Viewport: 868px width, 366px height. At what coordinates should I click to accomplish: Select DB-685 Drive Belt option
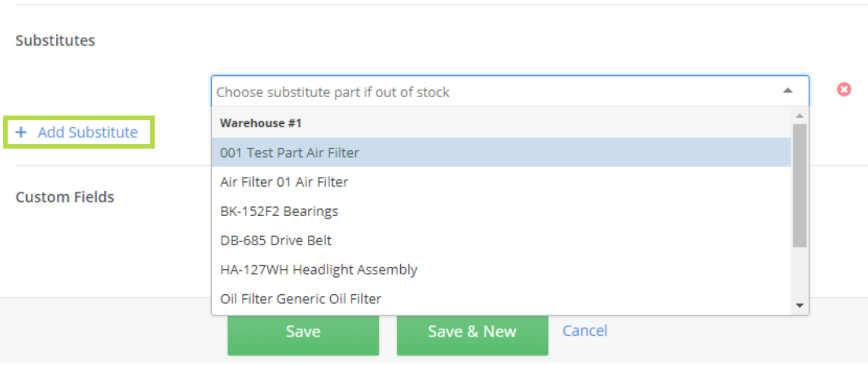(x=276, y=240)
